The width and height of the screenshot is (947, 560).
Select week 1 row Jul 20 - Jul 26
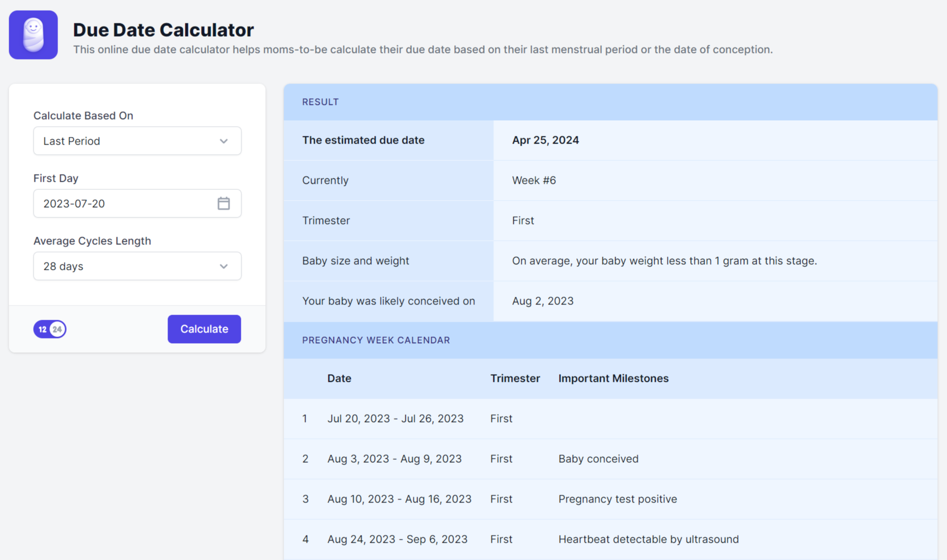tap(395, 418)
